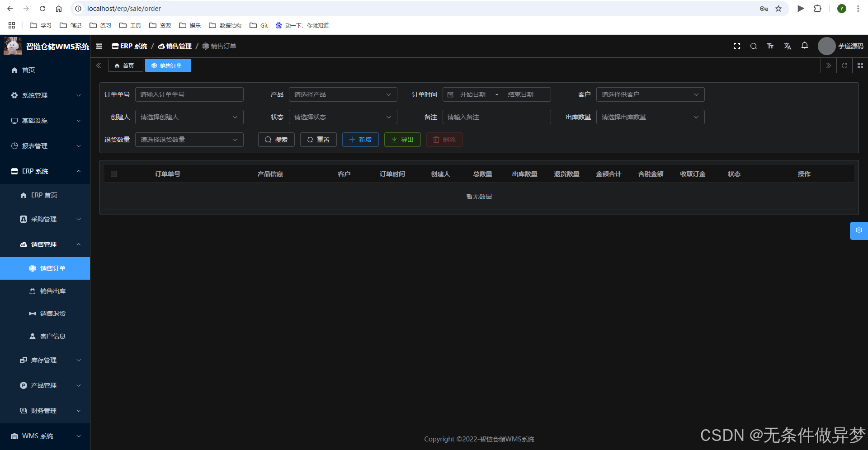Click browser back arrow
The width and height of the screenshot is (868, 450).
click(10, 9)
